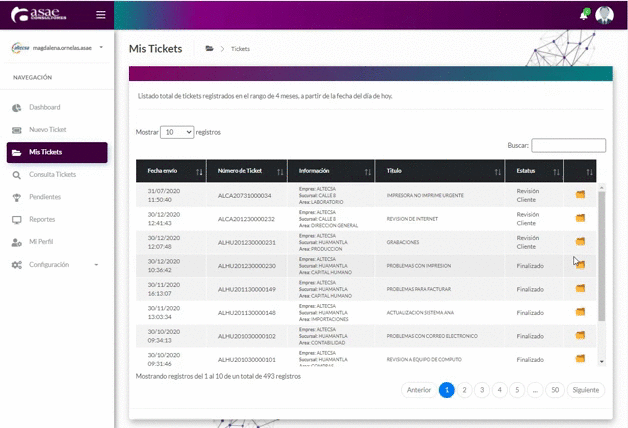Open folder icon for ticket ALHU201130000148
This screenshot has height=428, width=628.
pos(580,312)
